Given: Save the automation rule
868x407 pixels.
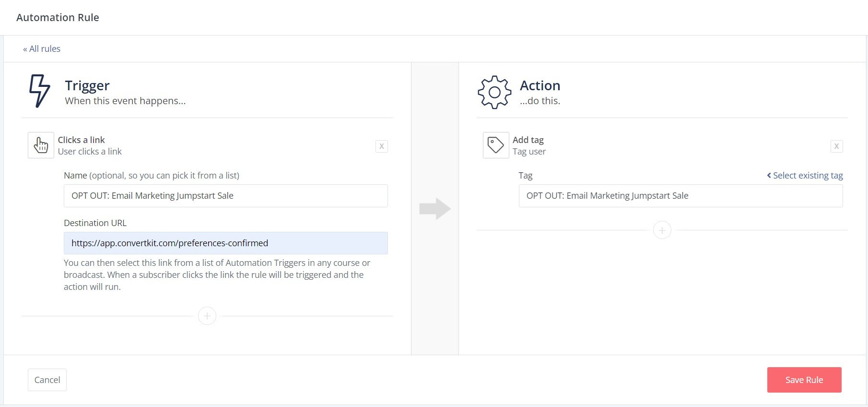Looking at the screenshot, I should click(x=804, y=380).
